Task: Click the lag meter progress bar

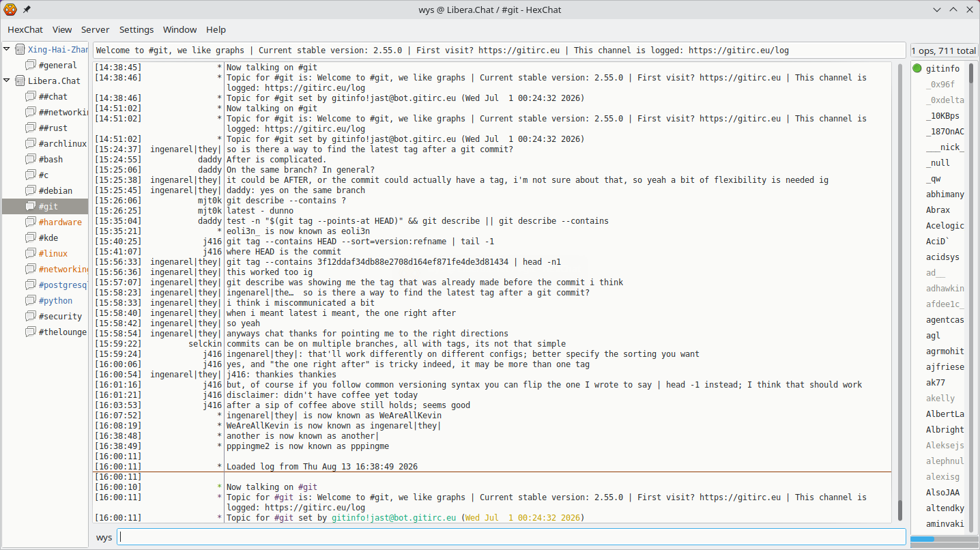Action: [943, 539]
